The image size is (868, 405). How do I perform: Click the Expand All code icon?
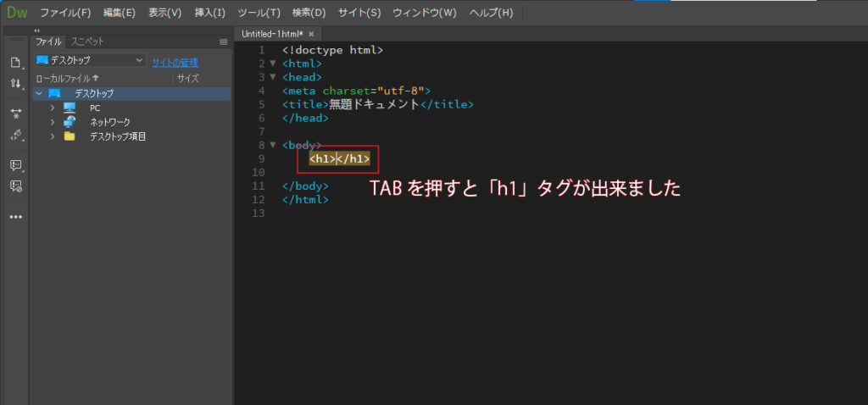click(x=15, y=114)
